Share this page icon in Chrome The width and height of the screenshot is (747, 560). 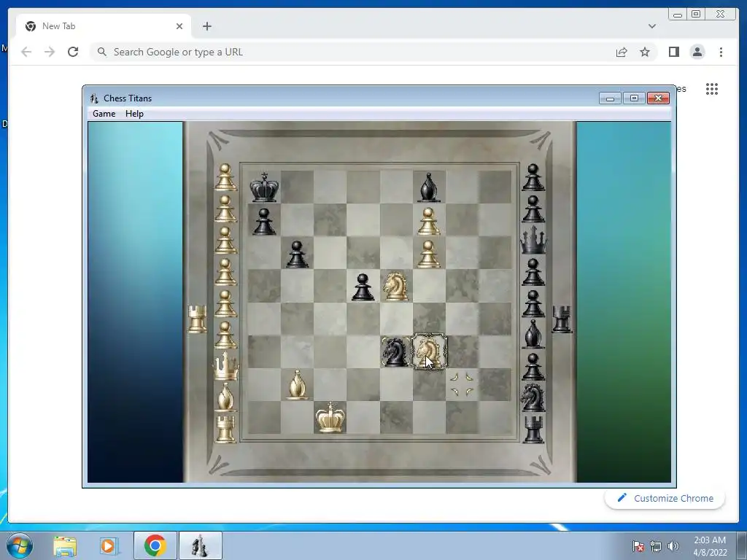622,52
